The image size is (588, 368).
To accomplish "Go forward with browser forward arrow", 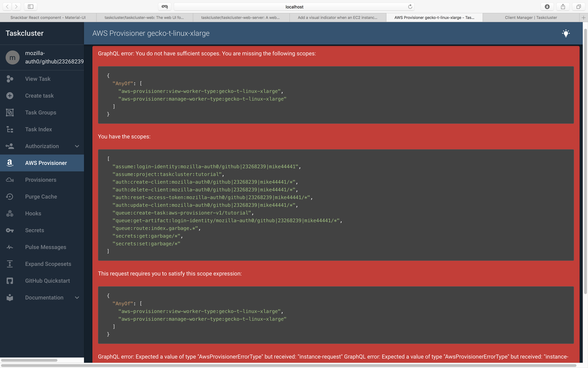I will tap(16, 7).
